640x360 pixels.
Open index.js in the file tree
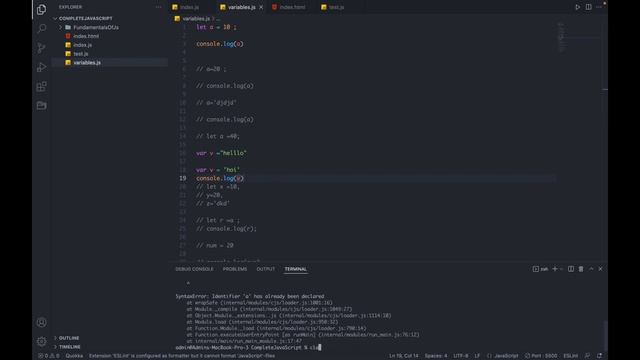[82, 45]
